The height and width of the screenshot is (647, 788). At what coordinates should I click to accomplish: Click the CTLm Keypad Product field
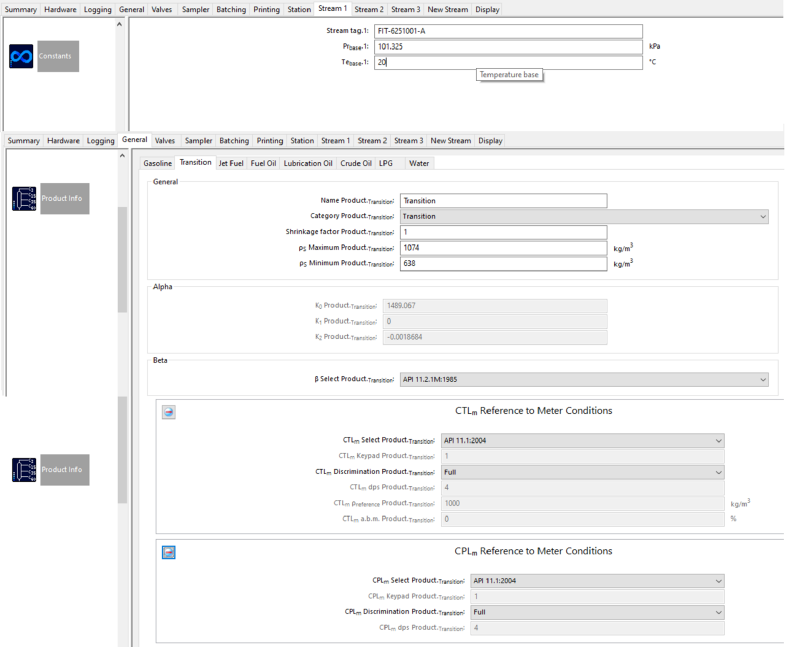[583, 456]
